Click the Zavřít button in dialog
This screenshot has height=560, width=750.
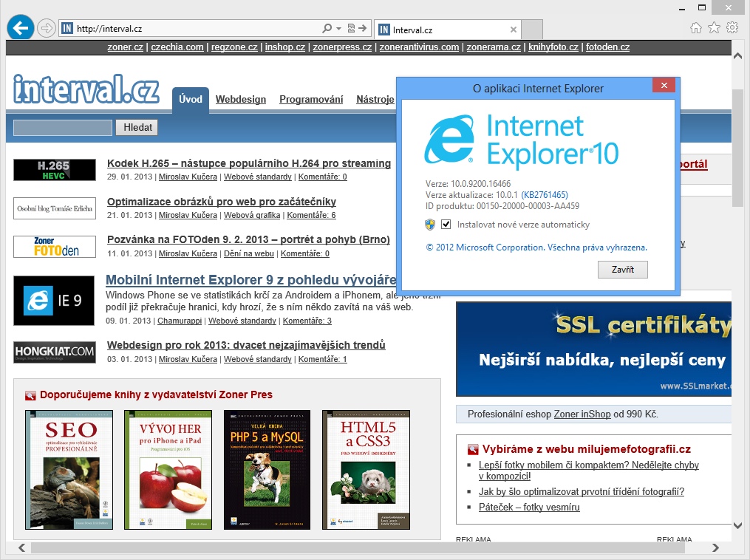(623, 269)
